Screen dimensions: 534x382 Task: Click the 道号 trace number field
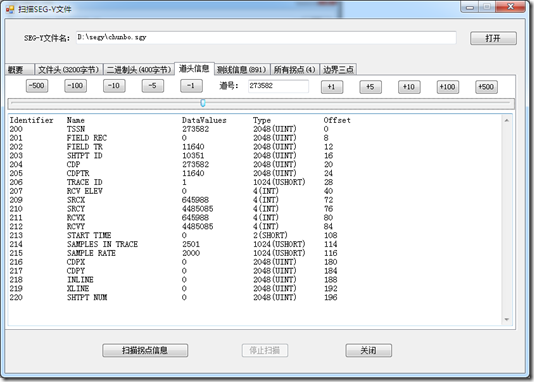tap(278, 86)
